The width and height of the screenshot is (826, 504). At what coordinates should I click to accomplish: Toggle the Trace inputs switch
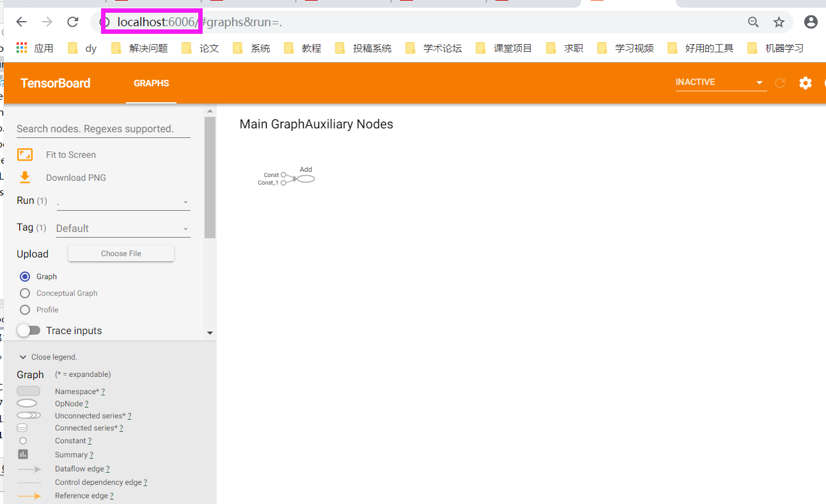coord(29,330)
